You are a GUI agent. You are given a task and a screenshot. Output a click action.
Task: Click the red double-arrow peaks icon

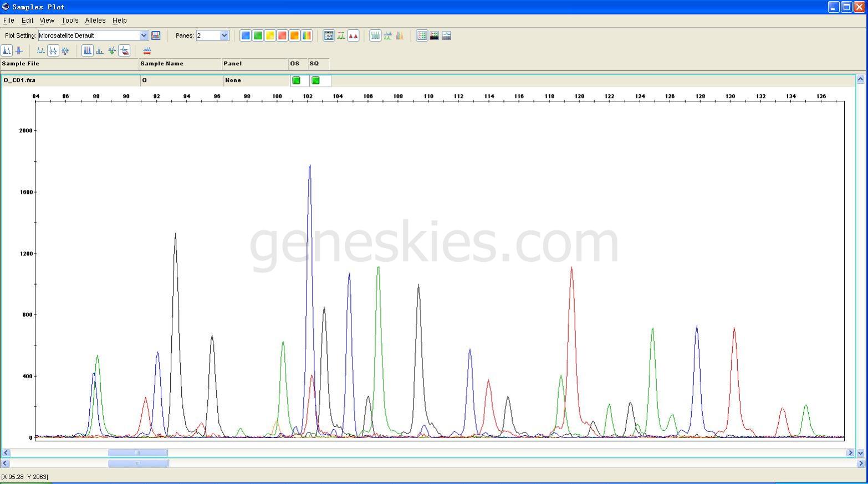point(147,51)
